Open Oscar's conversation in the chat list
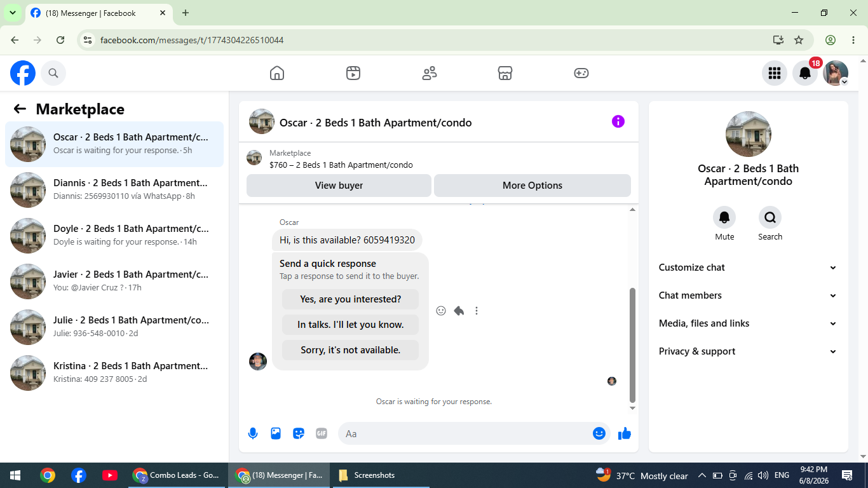Image resolution: width=868 pixels, height=488 pixels. [x=114, y=144]
